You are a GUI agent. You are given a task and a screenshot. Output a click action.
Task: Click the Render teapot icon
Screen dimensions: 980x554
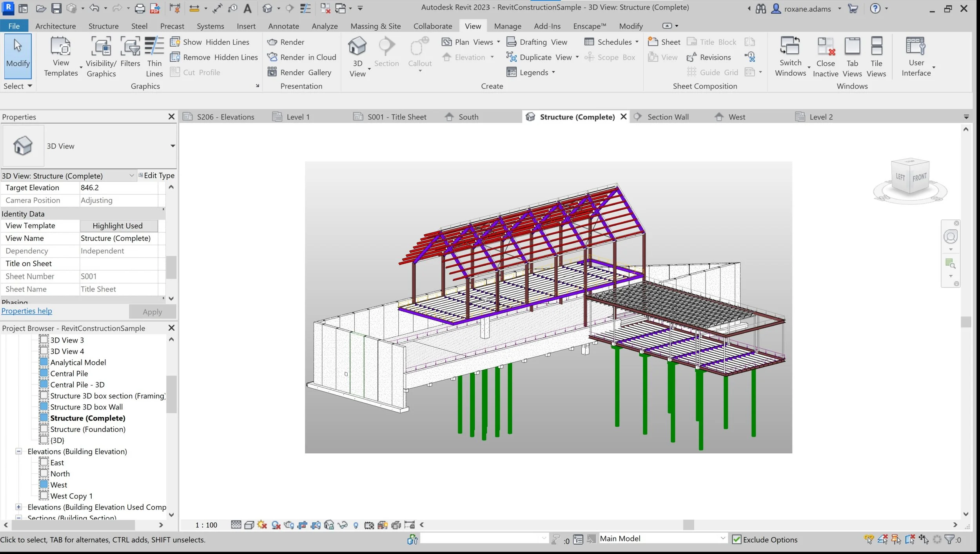click(x=272, y=42)
